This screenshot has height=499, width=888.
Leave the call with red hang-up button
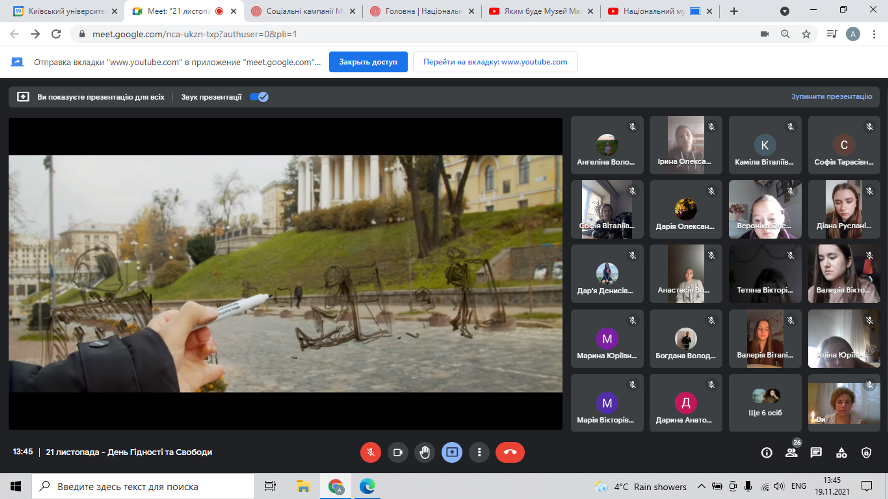510,452
